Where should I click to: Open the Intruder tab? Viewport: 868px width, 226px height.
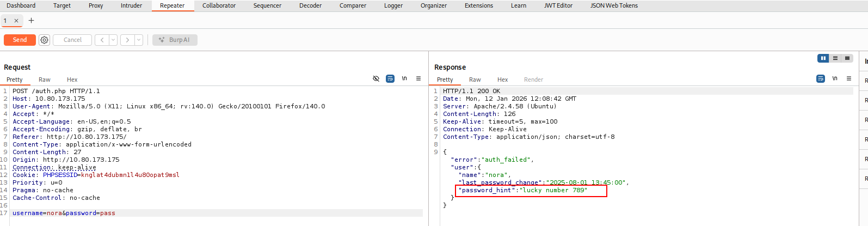click(x=131, y=5)
